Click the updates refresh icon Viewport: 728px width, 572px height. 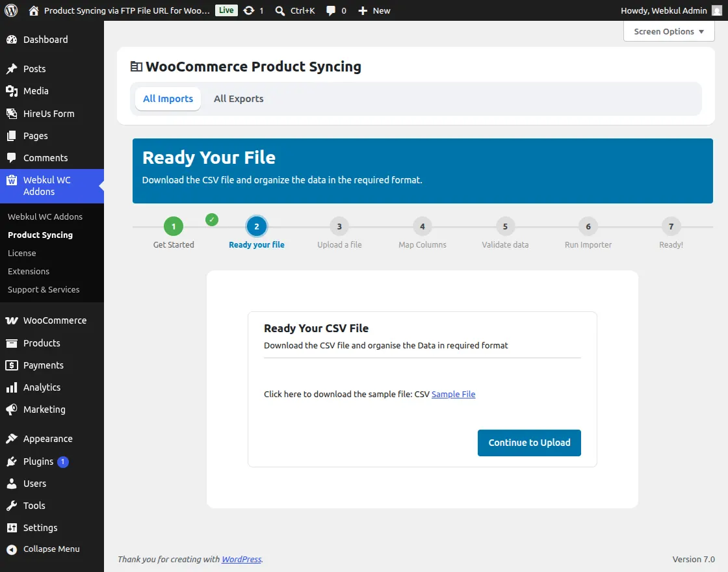(x=249, y=10)
